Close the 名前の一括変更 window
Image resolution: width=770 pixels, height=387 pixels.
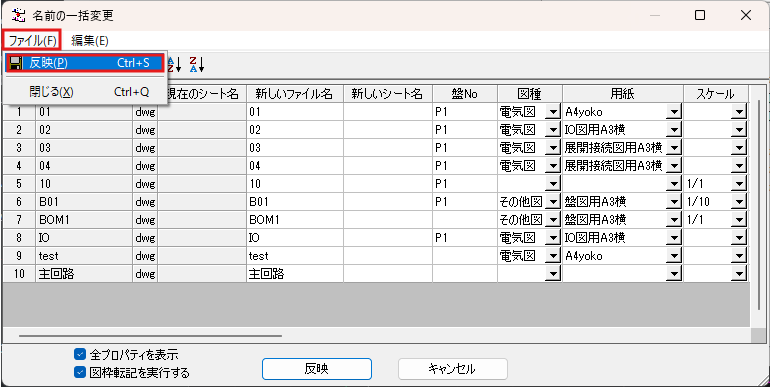pos(745,15)
